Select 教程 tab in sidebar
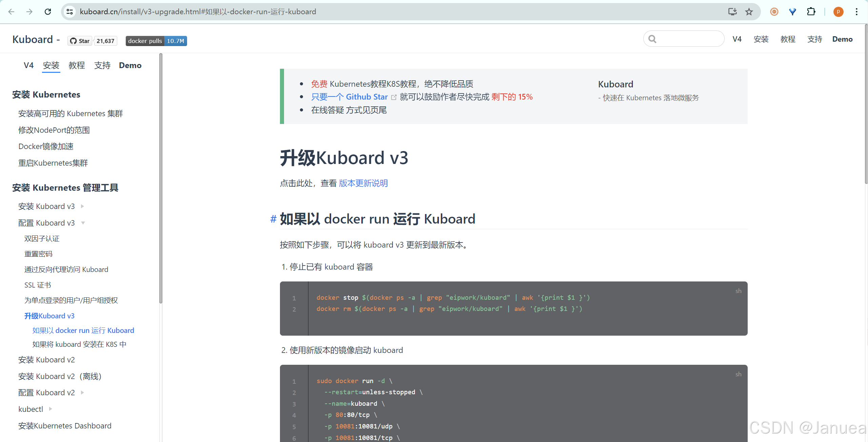Image resolution: width=868 pixels, height=442 pixels. coord(77,65)
